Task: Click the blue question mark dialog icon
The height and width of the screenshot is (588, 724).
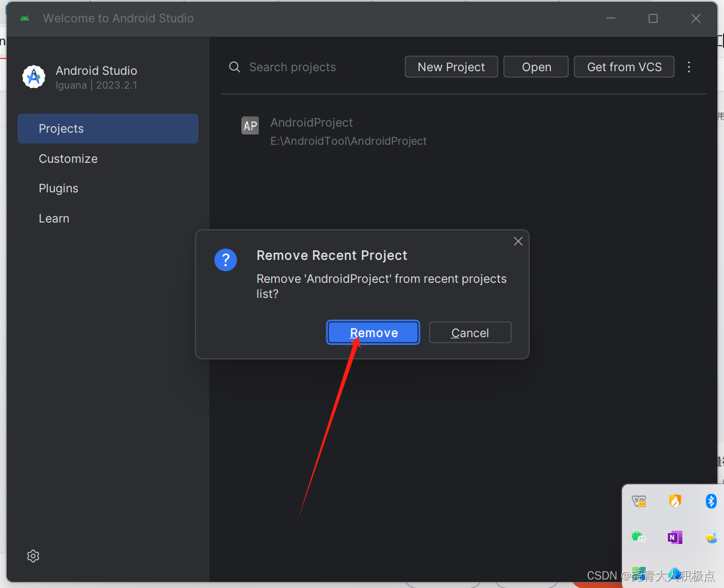Action: coord(226,260)
